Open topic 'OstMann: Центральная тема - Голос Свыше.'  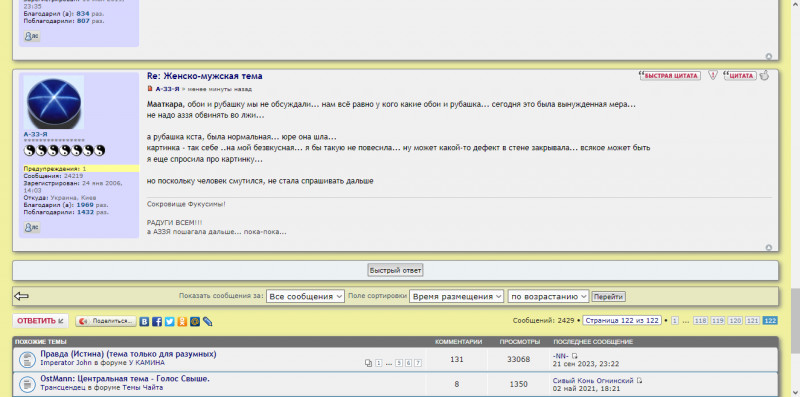tap(125, 379)
